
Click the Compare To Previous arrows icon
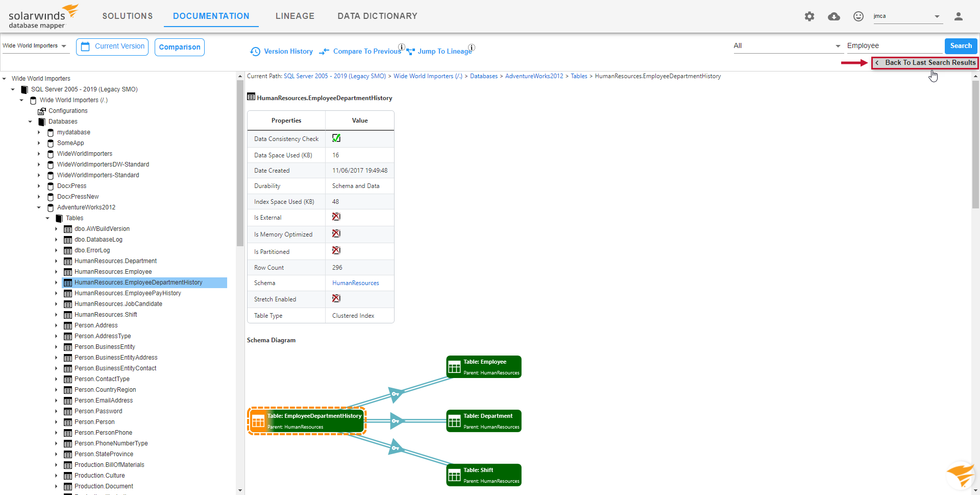pos(324,52)
